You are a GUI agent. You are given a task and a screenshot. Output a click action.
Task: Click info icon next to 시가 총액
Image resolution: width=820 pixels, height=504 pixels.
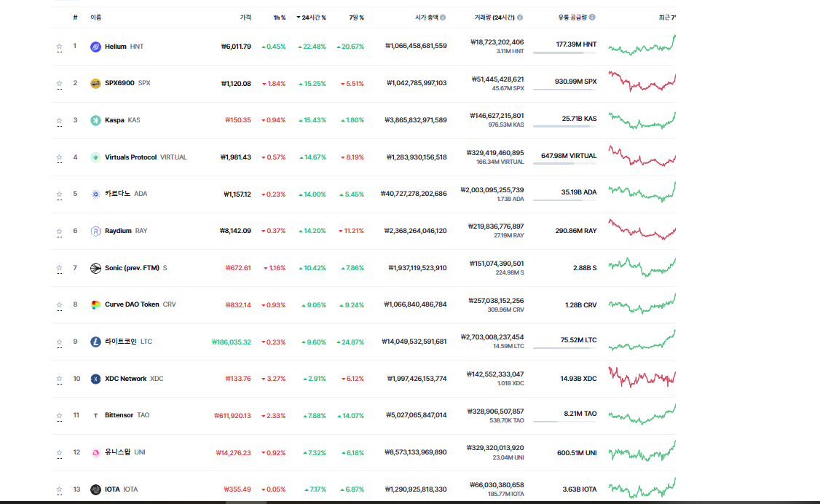click(x=443, y=17)
